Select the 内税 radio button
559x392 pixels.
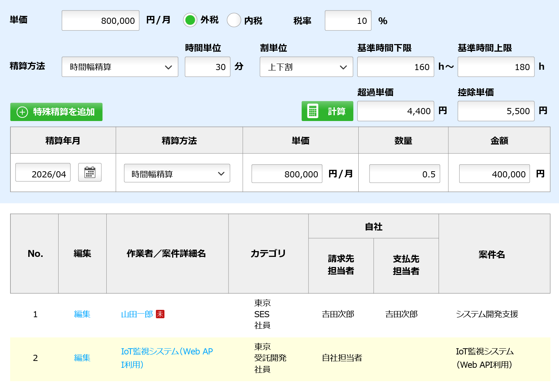234,20
